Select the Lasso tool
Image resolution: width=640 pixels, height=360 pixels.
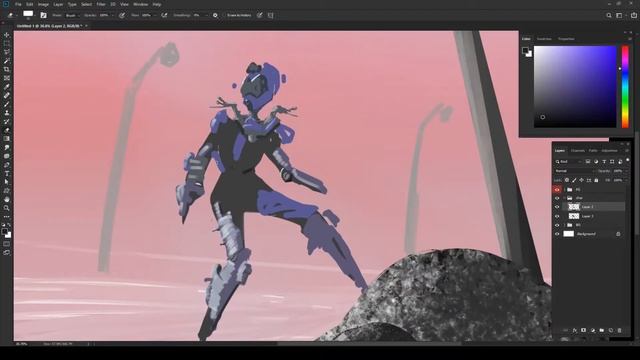[x=7, y=52]
